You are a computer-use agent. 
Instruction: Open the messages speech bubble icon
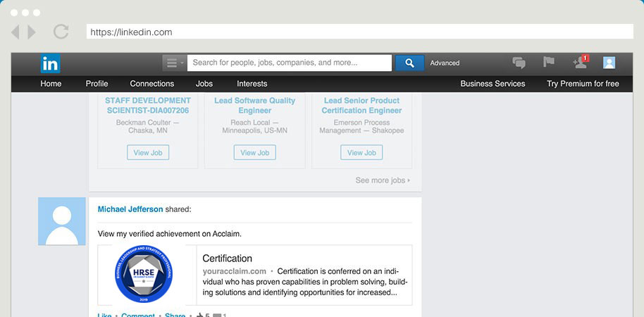(519, 63)
